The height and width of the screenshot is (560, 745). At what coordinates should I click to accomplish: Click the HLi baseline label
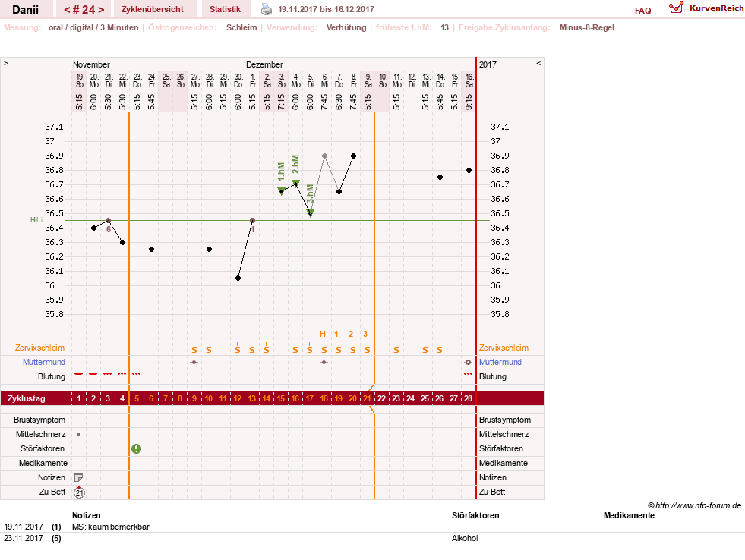[36, 220]
